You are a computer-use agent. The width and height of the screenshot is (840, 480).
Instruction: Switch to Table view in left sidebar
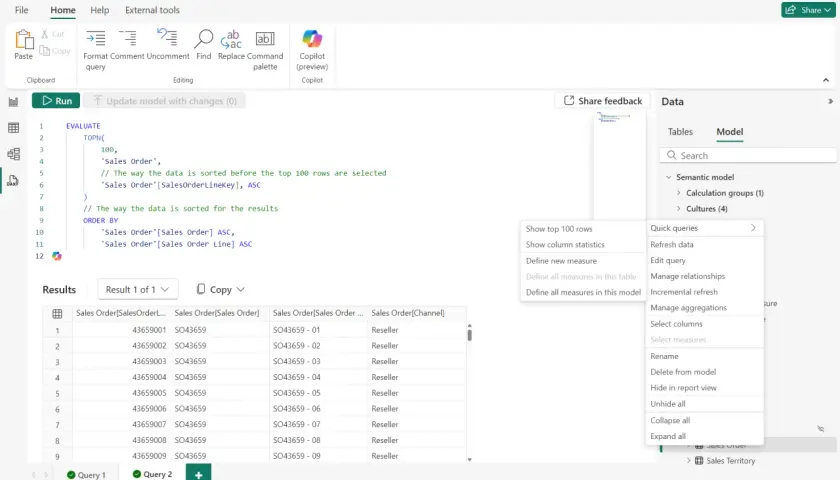(13, 128)
